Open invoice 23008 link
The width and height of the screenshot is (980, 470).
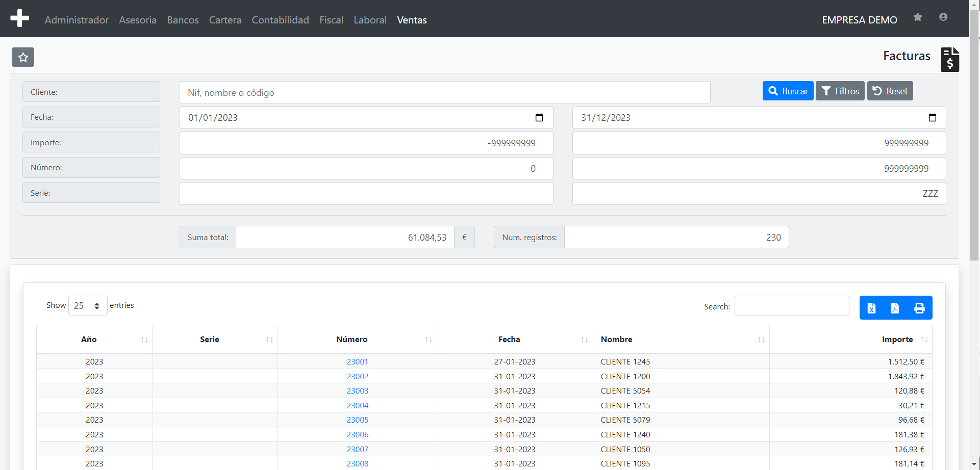357,463
